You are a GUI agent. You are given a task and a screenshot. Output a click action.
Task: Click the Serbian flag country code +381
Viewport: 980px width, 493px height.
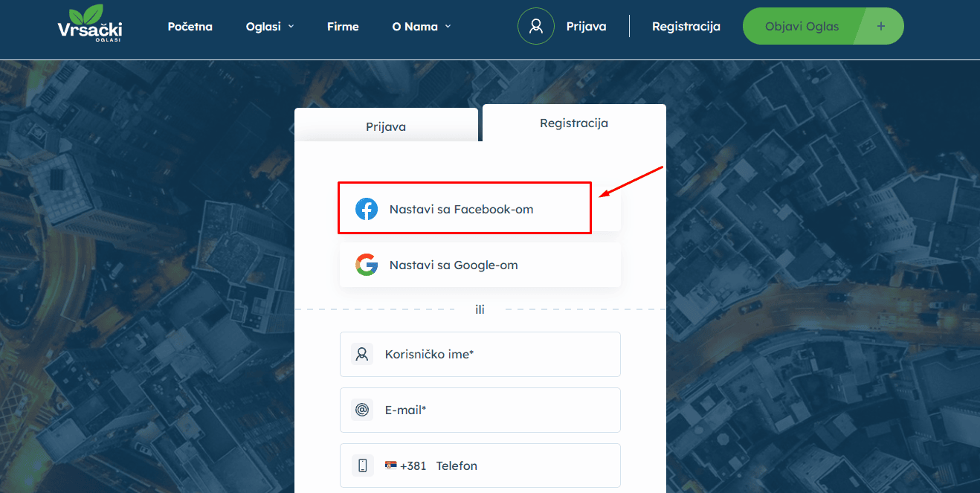coord(405,465)
